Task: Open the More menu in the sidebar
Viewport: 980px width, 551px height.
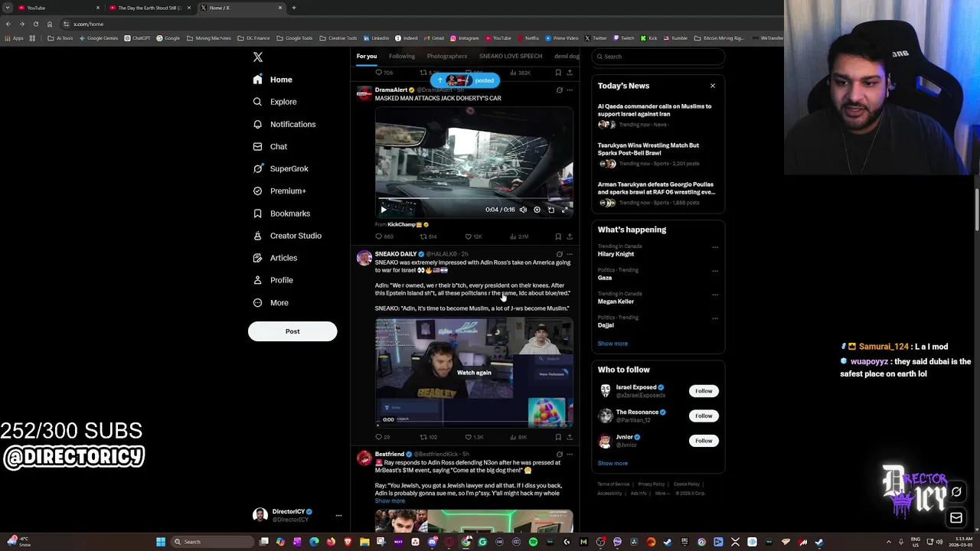Action: (x=270, y=302)
